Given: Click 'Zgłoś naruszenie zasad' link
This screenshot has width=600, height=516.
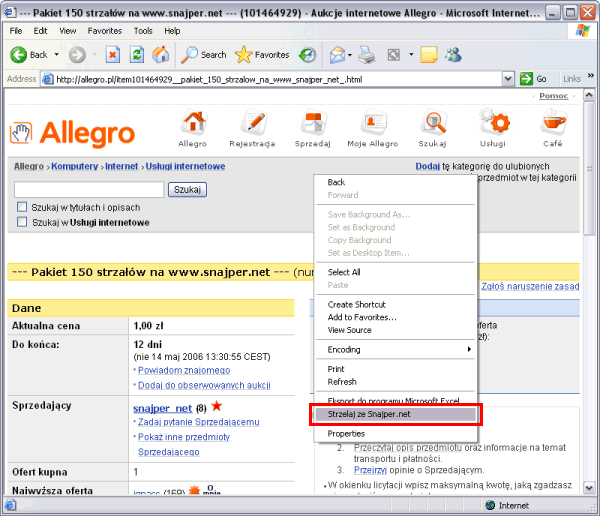Looking at the screenshot, I should [530, 286].
